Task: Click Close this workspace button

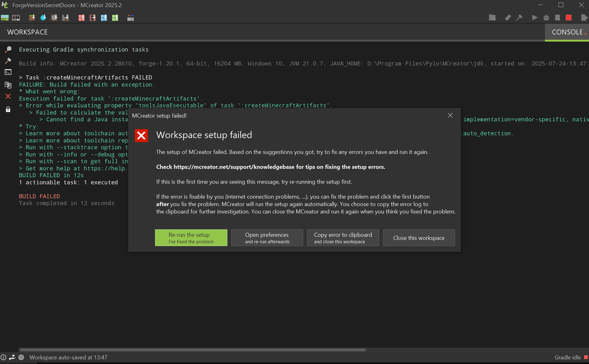Action: (419, 238)
